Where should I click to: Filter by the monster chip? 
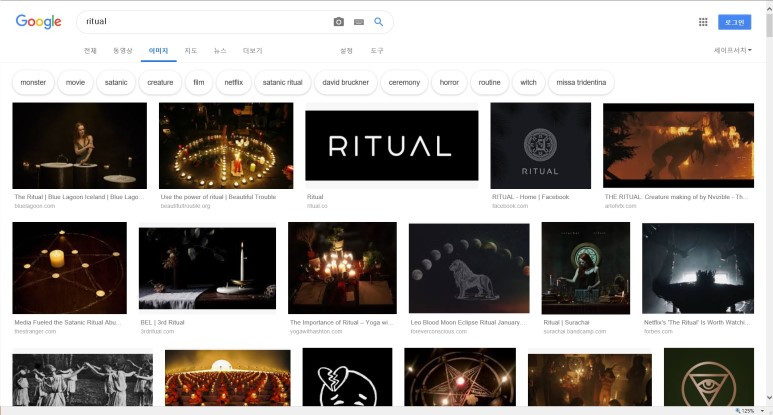33,82
